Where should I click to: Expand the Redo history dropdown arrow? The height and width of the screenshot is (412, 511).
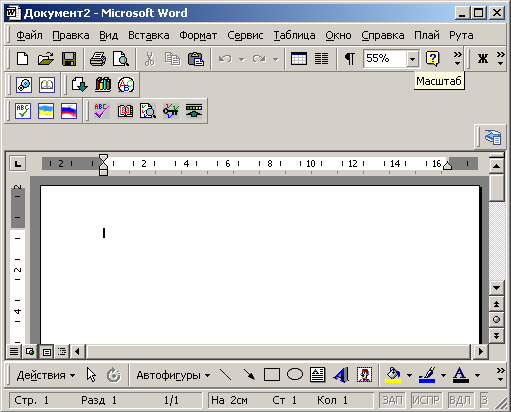[x=275, y=60]
